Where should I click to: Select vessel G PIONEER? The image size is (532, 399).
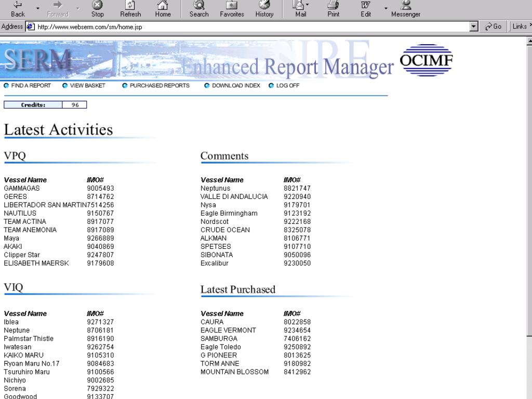[219, 355]
